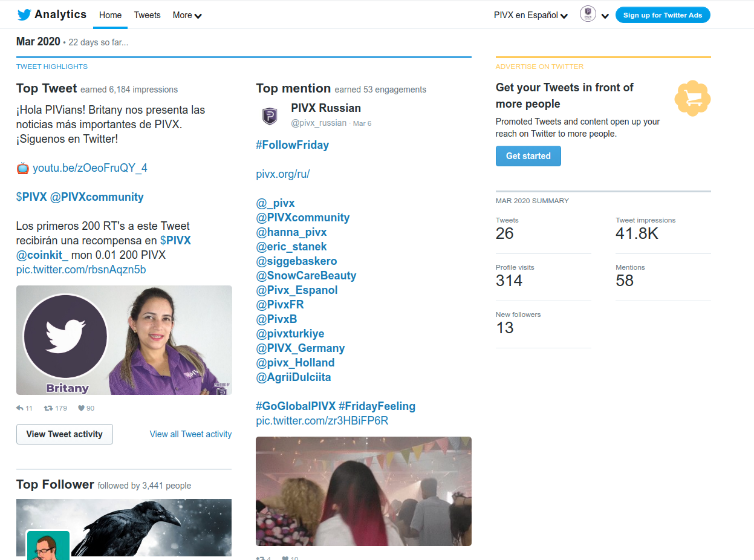Click the Tweet impressions value 41.8K
The image size is (754, 560).
pyautogui.click(x=637, y=234)
